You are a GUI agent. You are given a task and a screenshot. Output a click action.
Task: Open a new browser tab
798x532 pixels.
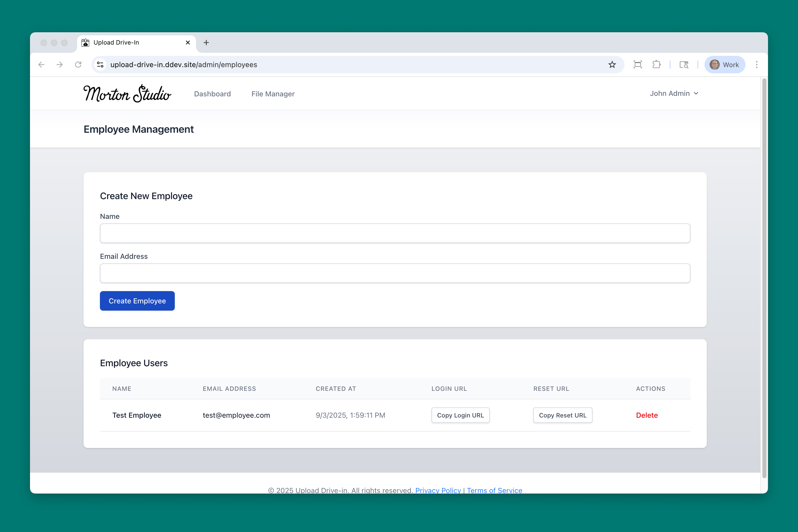[206, 42]
